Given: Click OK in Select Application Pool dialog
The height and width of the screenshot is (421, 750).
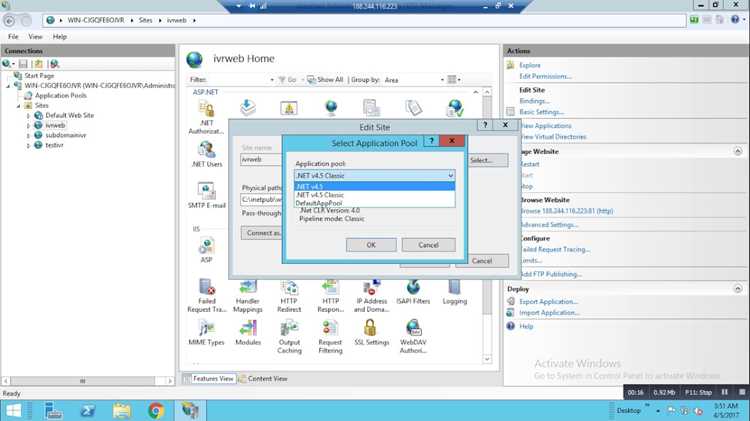Looking at the screenshot, I should click(x=371, y=245).
